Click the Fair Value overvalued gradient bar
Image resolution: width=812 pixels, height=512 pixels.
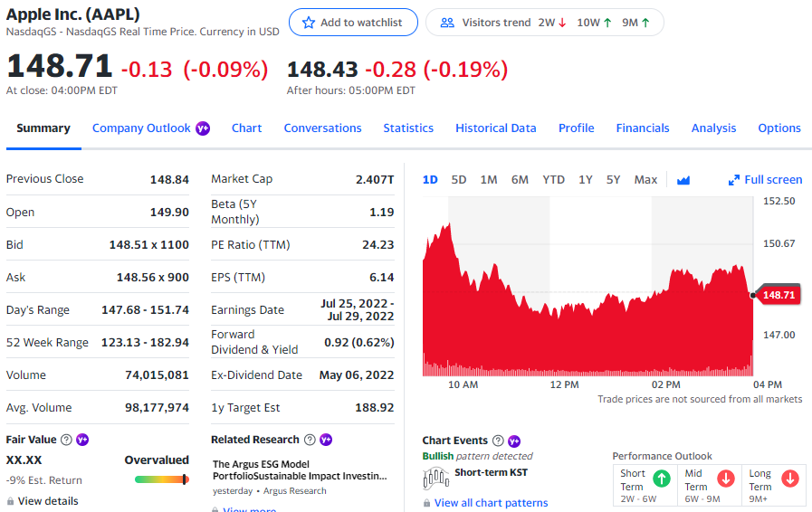point(161,479)
